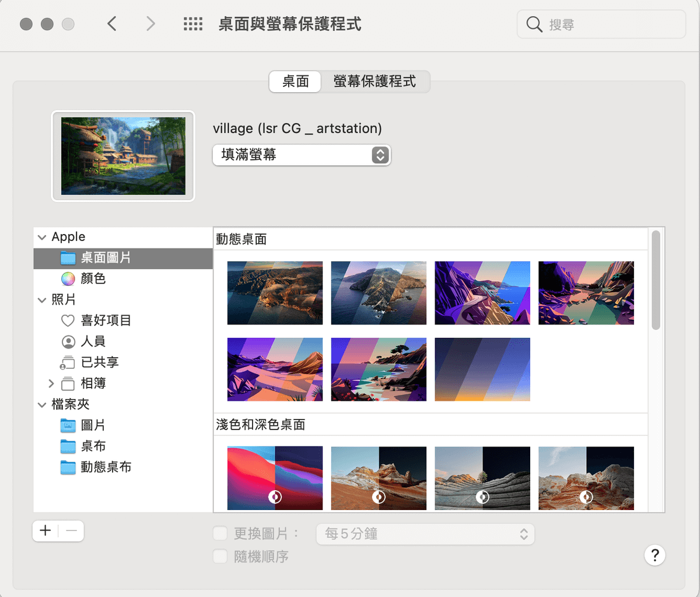This screenshot has width=700, height=597.
Task: Select the purple desert dunes dynamic wallpaper
Action: pyautogui.click(x=275, y=369)
